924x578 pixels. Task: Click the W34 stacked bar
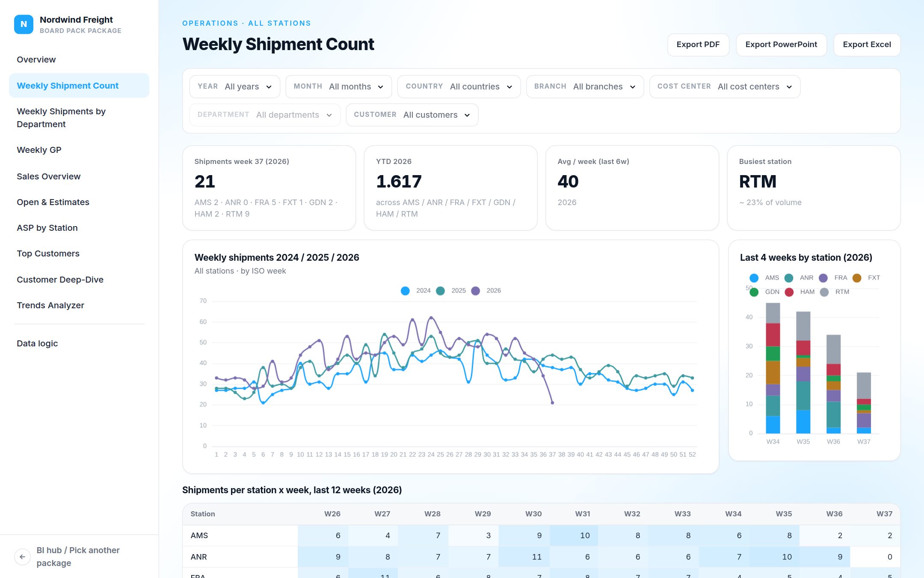coord(773,368)
